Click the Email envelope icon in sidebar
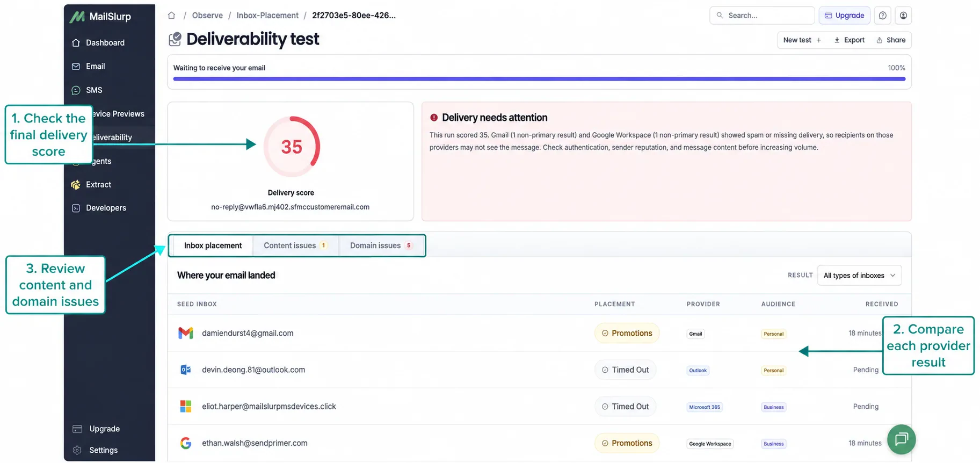Image resolution: width=980 pixels, height=463 pixels. 76,67
